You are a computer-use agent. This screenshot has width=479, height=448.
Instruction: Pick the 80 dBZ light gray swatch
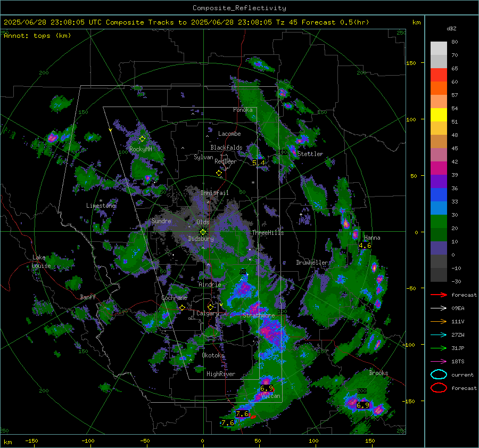pyautogui.click(x=439, y=48)
